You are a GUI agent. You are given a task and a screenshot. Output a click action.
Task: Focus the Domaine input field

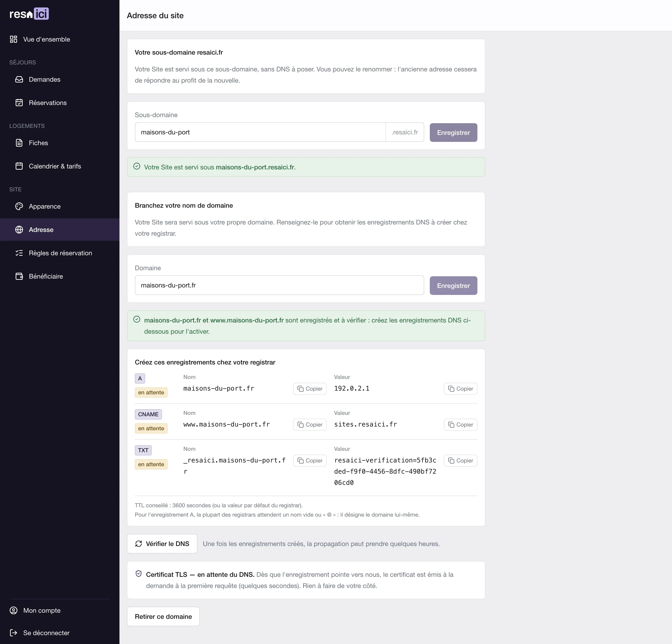[280, 285]
